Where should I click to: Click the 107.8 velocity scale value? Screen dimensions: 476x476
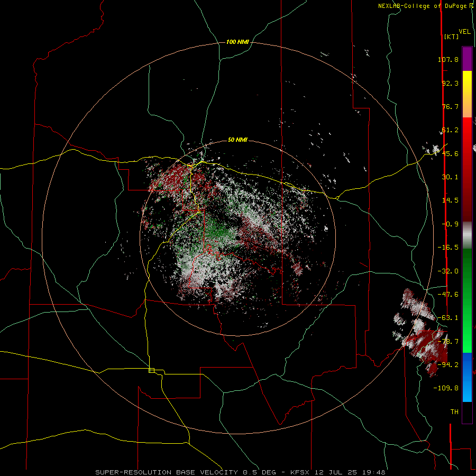tap(448, 59)
